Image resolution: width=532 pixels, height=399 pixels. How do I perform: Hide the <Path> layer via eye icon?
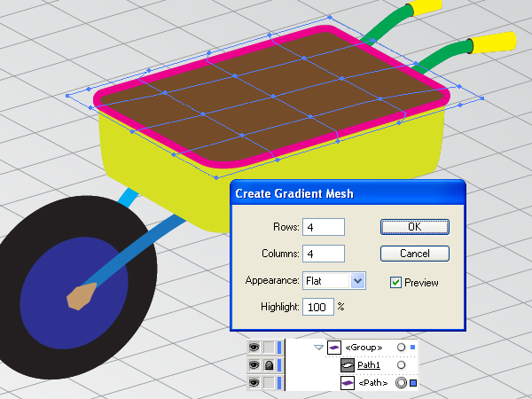254,383
